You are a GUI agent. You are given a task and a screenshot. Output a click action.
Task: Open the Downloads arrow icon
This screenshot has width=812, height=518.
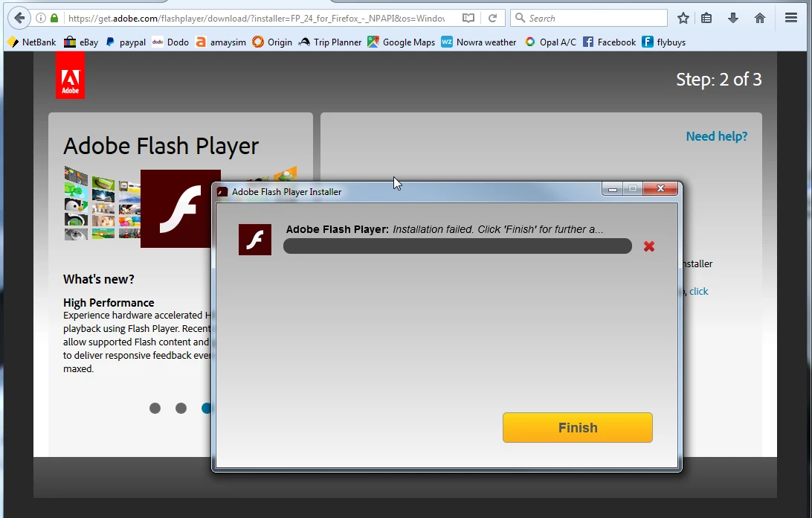[x=732, y=18]
